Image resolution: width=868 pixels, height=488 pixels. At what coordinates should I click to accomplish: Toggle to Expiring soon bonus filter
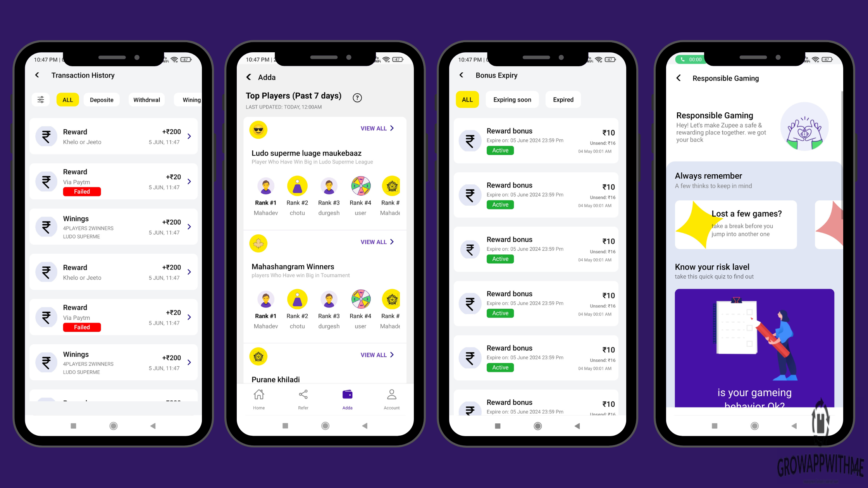click(511, 100)
